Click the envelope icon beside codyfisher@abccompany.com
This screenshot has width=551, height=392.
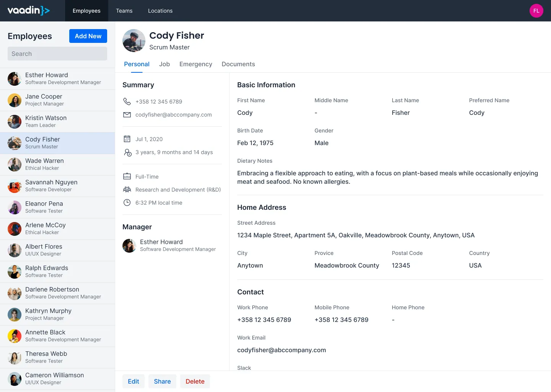tap(127, 114)
